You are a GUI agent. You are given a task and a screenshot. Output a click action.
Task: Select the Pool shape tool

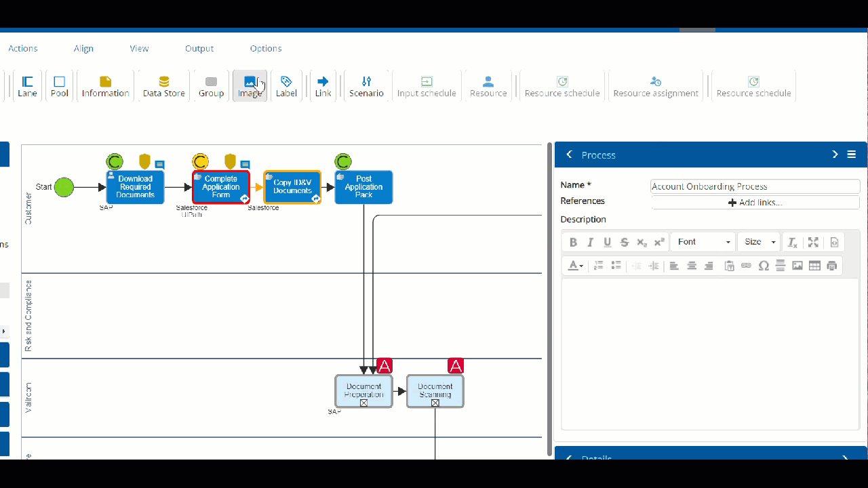coord(60,86)
